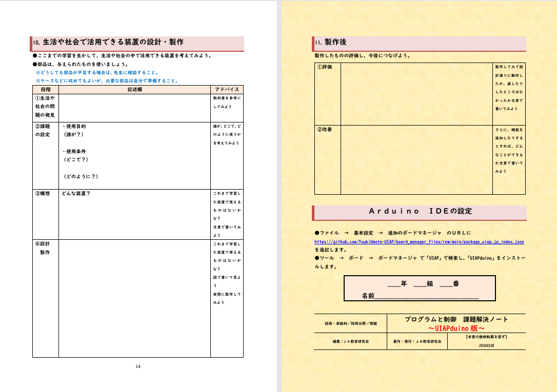Image resolution: width=557 pixels, height=392 pixels.
Task: Click the red ～UIAPduino版～ subtitle
Action: coord(456,328)
